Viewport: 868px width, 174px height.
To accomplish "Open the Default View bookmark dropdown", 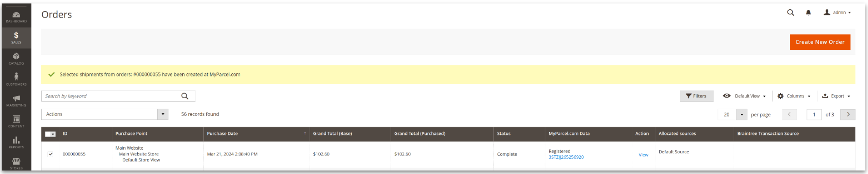I will [744, 96].
